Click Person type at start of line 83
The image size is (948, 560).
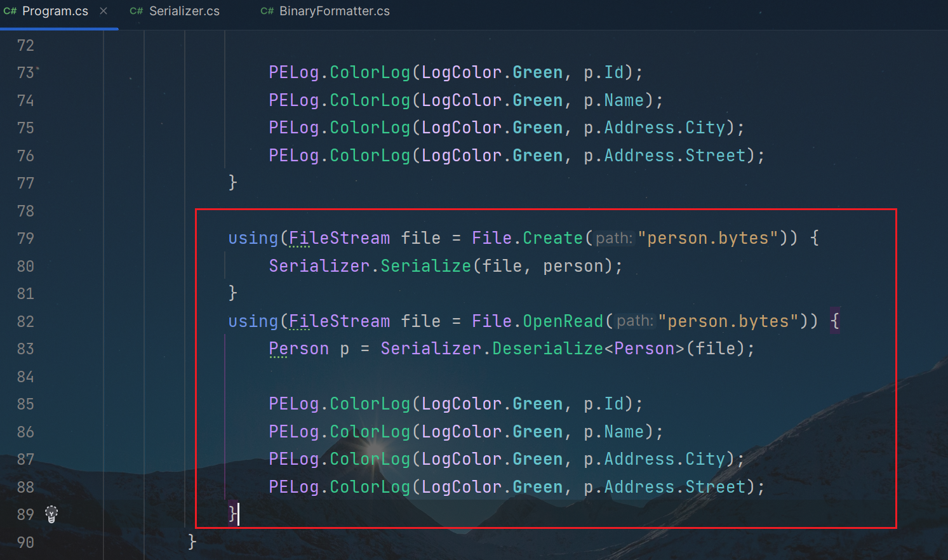tap(299, 349)
